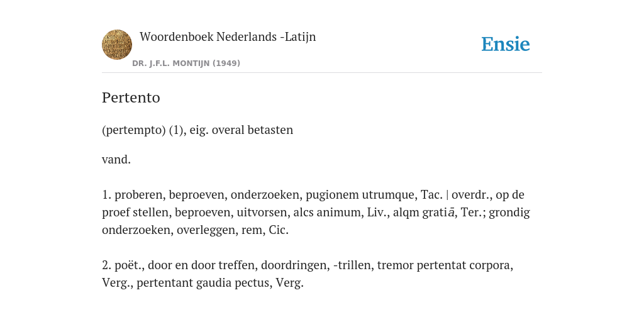This screenshot has width=644, height=322.
Task: Click the line 'proef stellen, beproeven, uitvorsen'
Action: click(316, 213)
